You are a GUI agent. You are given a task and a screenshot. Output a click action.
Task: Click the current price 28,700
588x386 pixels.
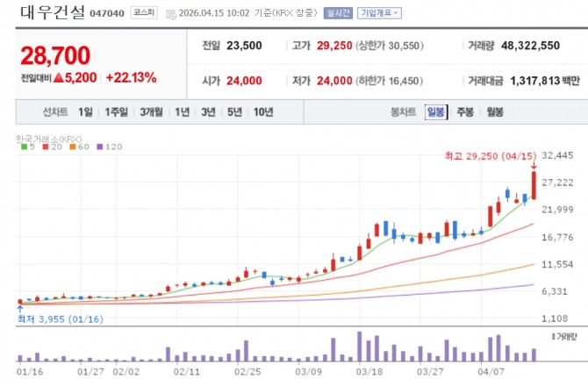[x=55, y=55]
